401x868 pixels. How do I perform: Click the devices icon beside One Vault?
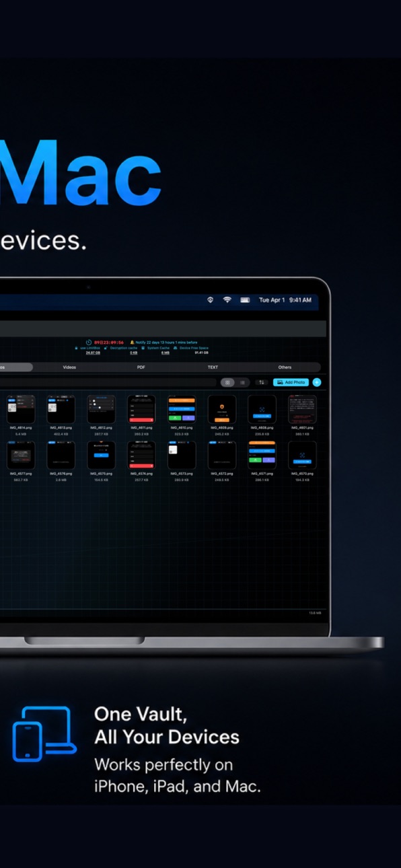44,735
